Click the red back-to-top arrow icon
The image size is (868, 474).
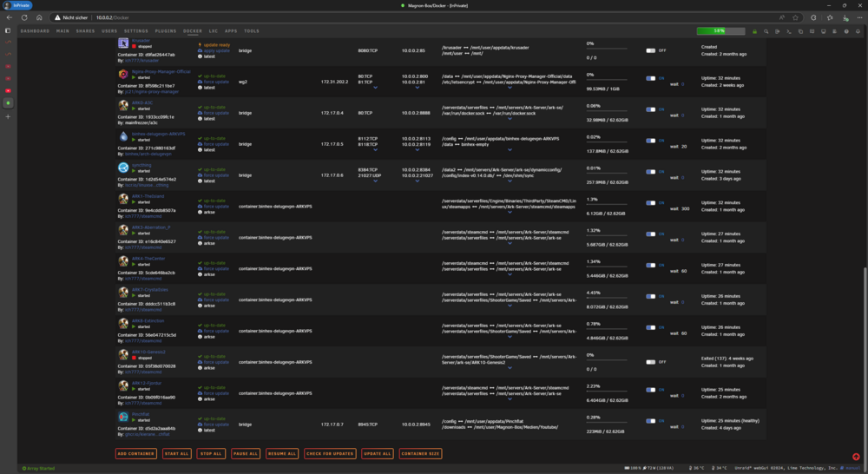[x=856, y=457]
